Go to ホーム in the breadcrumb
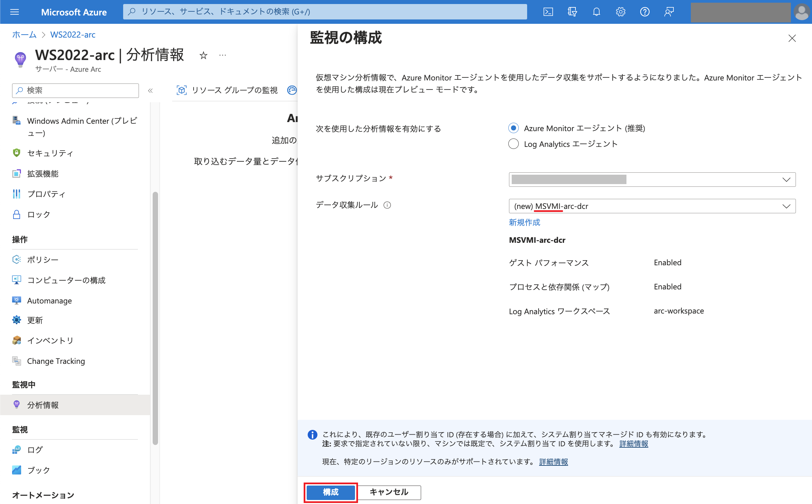The height and width of the screenshot is (504, 812). 24,35
